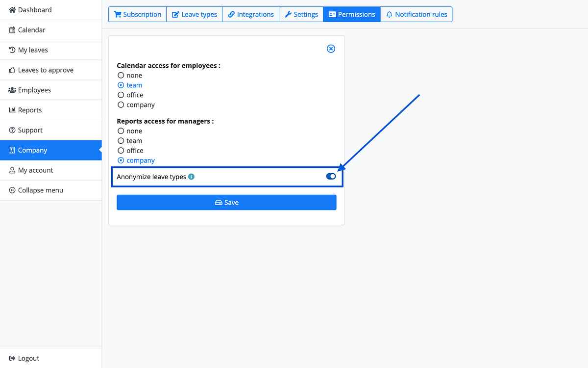Click the Support question mark icon
The width and height of the screenshot is (588, 368).
pyautogui.click(x=12, y=130)
